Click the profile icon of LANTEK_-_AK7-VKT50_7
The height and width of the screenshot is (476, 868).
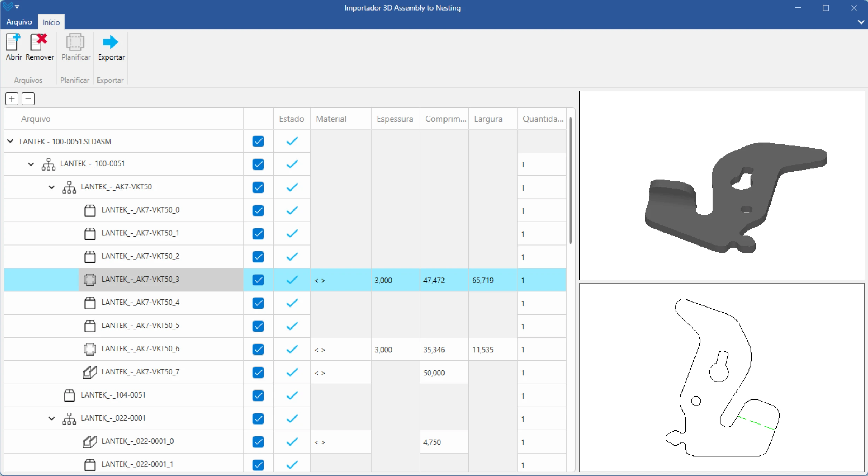click(90, 372)
